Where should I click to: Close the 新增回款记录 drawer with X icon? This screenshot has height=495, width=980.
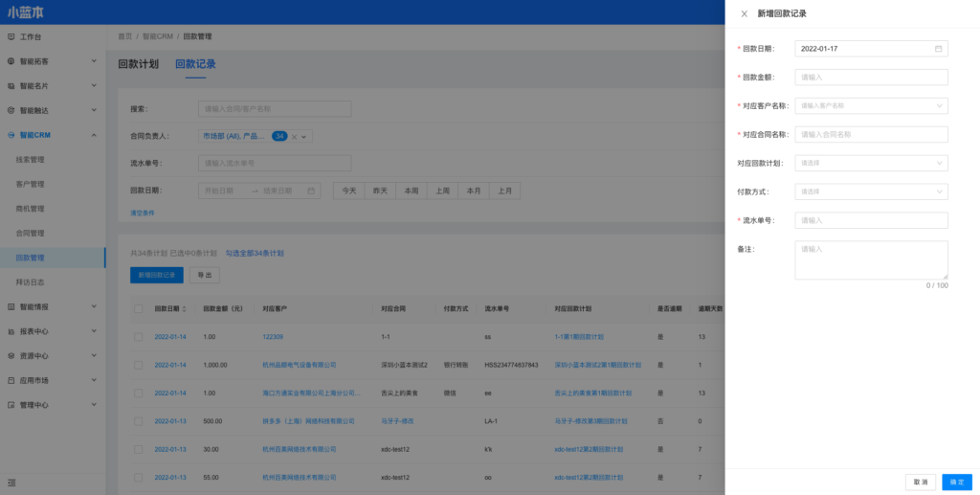click(745, 13)
